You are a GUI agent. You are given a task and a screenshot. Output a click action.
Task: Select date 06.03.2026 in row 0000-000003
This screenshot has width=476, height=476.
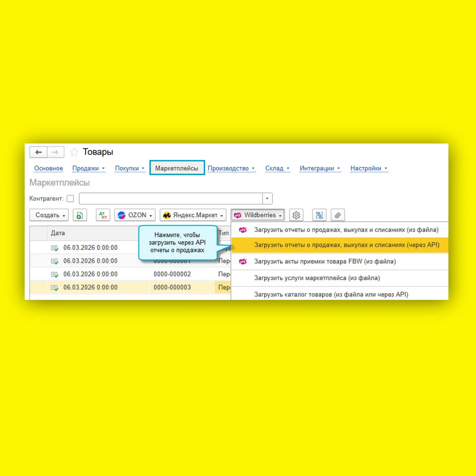click(90, 287)
